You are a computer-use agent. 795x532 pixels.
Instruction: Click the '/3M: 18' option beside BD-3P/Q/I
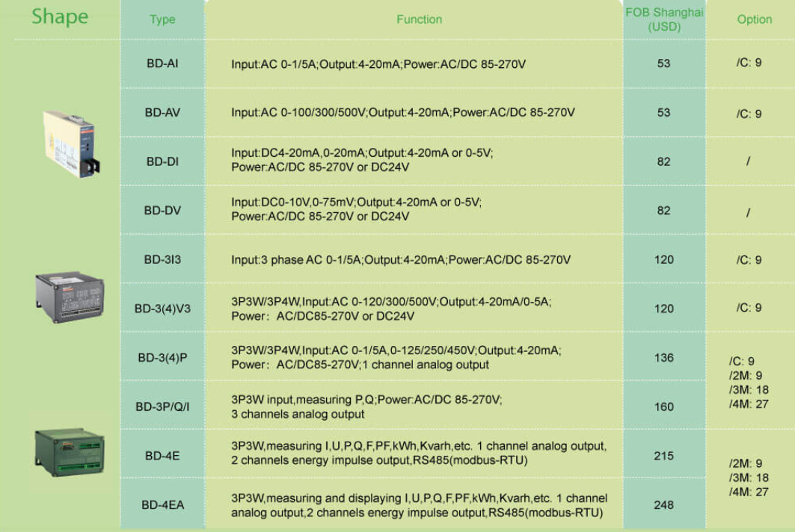[x=749, y=389]
